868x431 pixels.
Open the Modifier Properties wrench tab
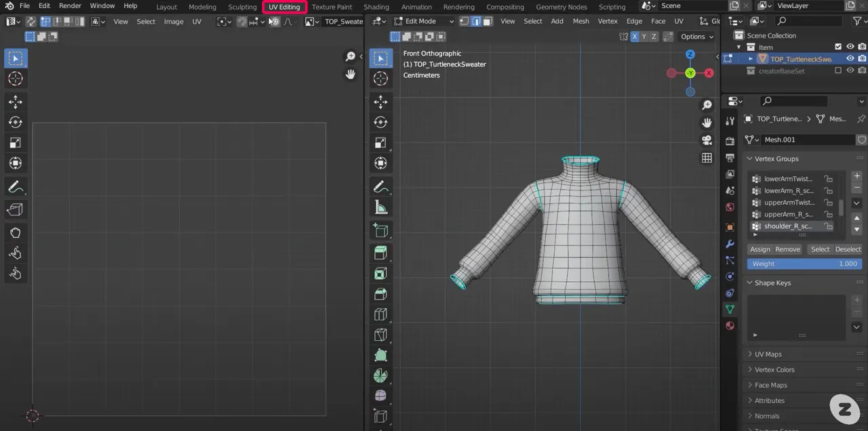coord(730,244)
